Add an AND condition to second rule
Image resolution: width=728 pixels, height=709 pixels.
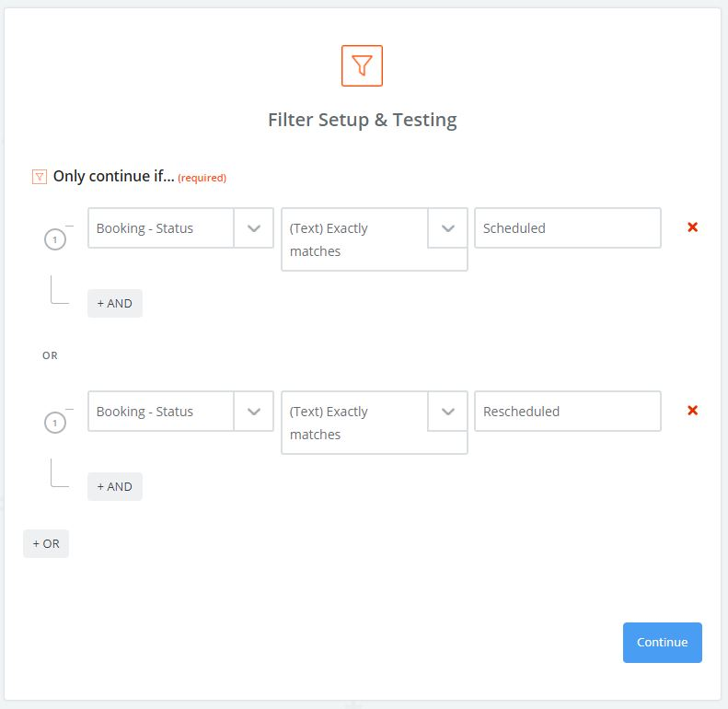pos(115,486)
